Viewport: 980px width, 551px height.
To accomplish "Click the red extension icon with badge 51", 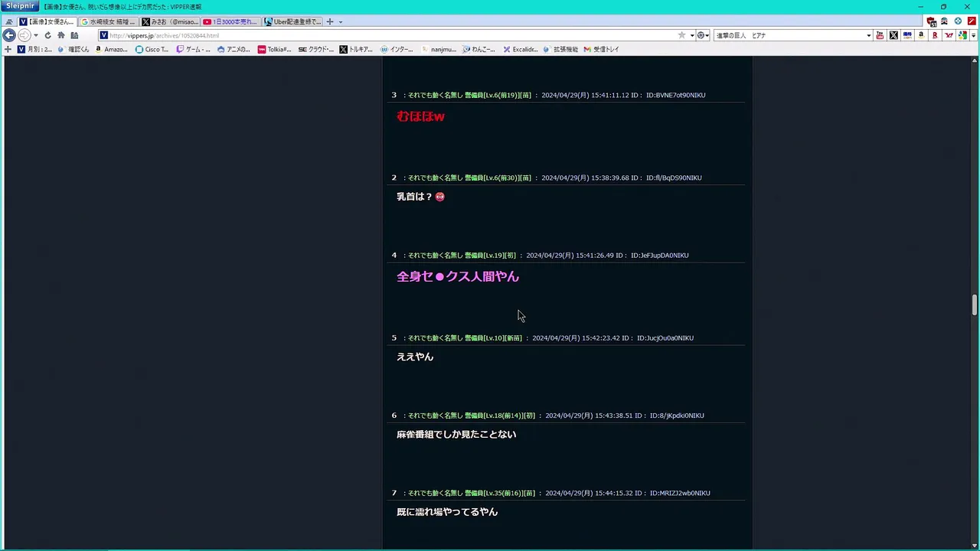I will 931,21.
